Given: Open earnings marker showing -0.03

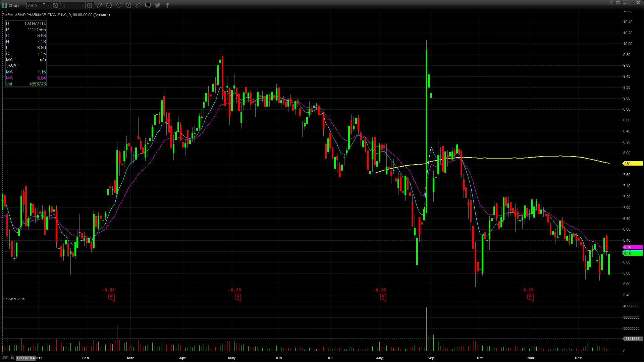Looking at the screenshot, I should click(x=112, y=297).
